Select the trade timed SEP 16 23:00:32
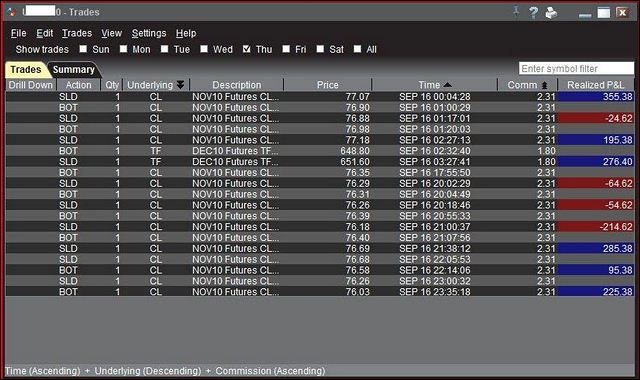Viewport: 640px width, 380px height. (320, 281)
